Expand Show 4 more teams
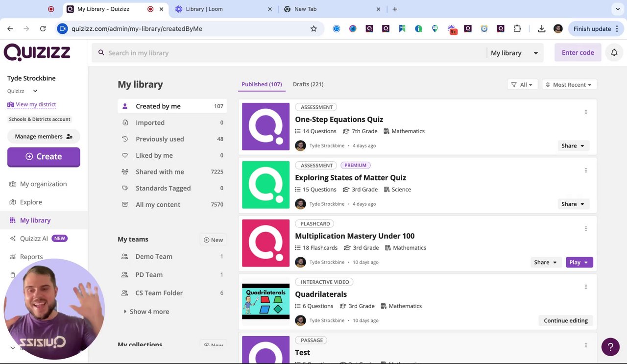 (x=146, y=312)
